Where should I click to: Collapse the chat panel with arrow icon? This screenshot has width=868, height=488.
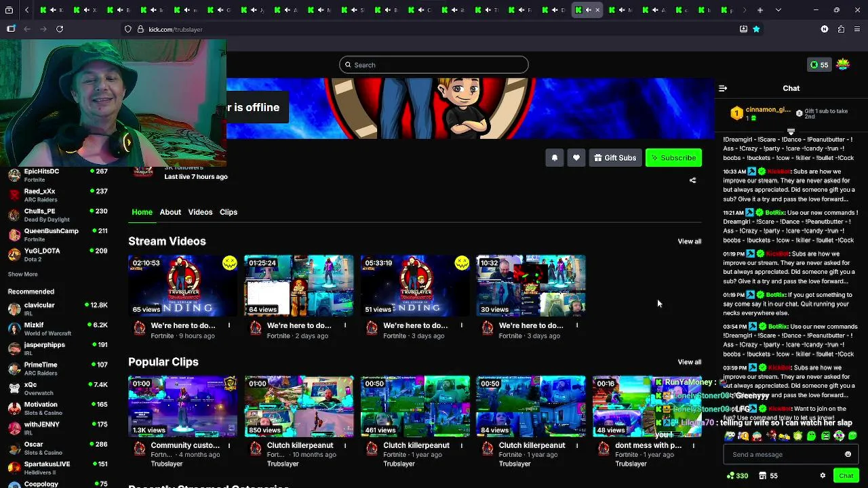pos(723,88)
